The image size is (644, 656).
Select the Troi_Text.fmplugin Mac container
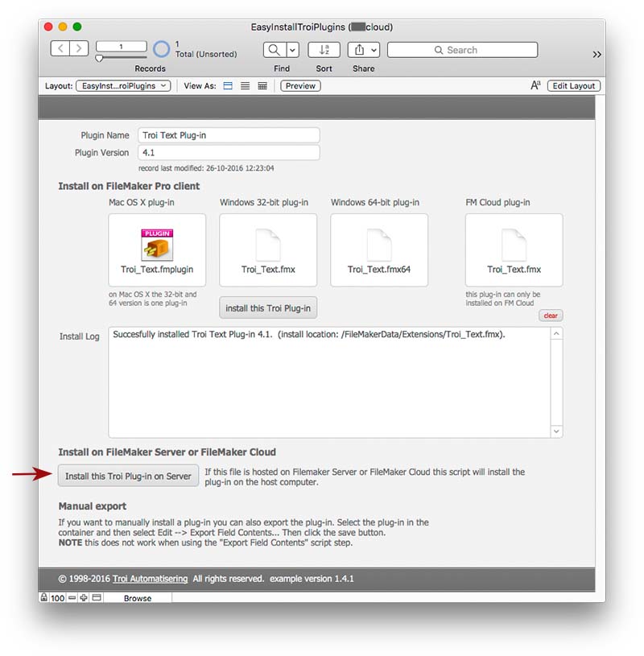157,250
